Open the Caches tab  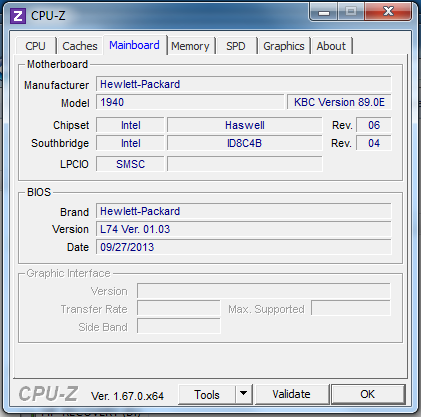(x=80, y=46)
